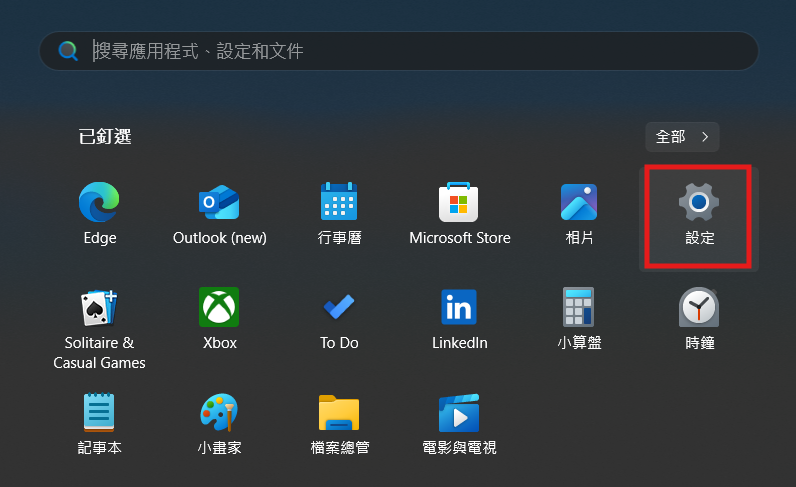
Task: Open the 相片 photos app
Action: click(579, 214)
